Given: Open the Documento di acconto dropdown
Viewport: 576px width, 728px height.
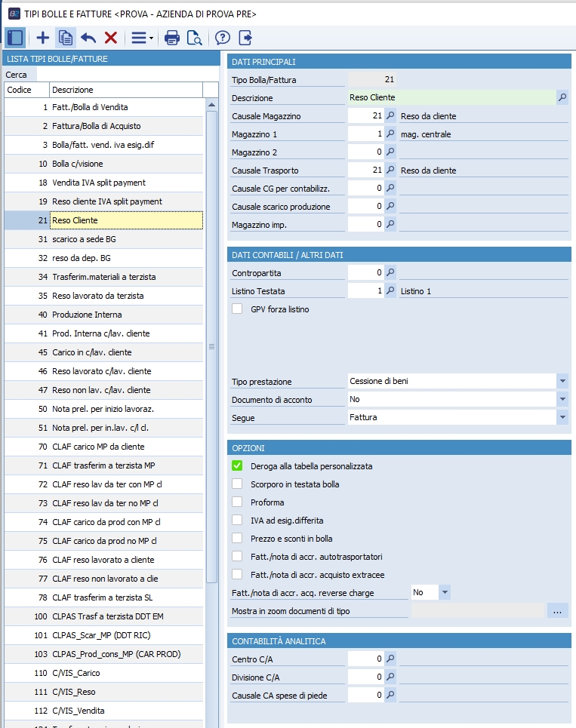Looking at the screenshot, I should [562, 399].
